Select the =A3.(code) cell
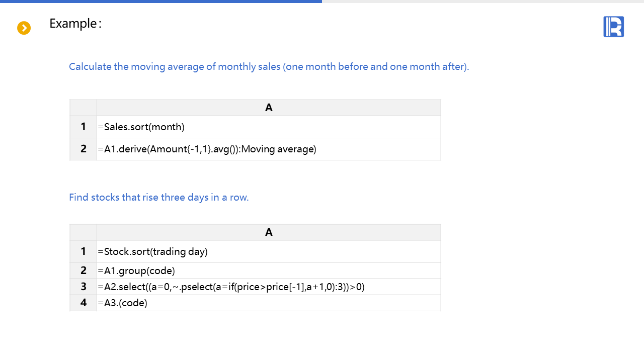Image resolution: width=644 pixels, height=362 pixels. tap(269, 303)
